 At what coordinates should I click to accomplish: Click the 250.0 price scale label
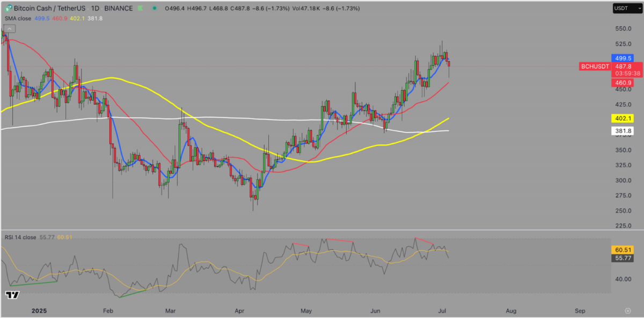point(623,210)
